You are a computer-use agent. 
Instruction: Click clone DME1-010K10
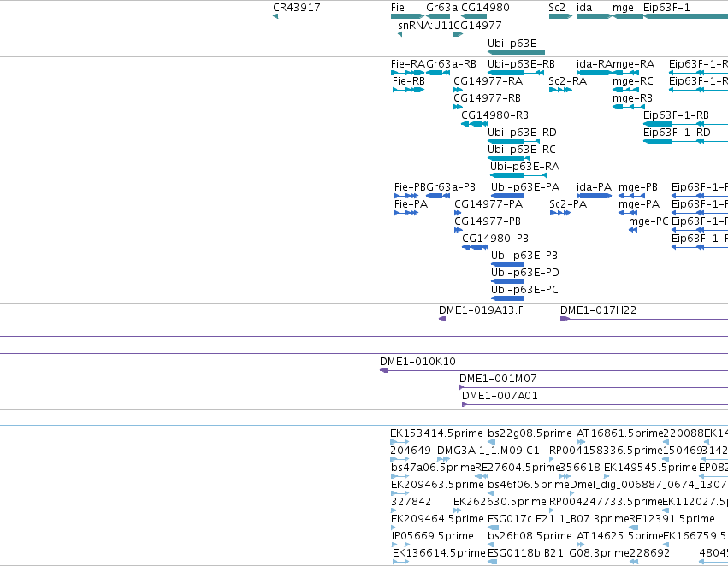click(417, 362)
